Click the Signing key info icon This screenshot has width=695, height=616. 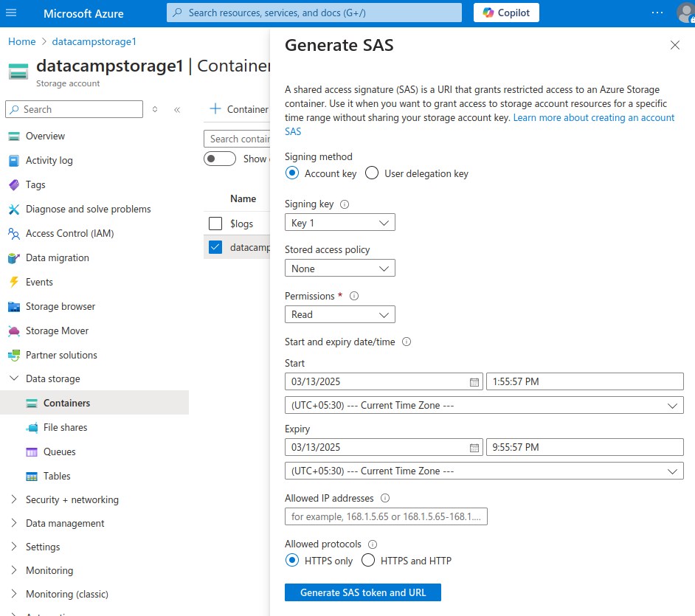click(345, 204)
